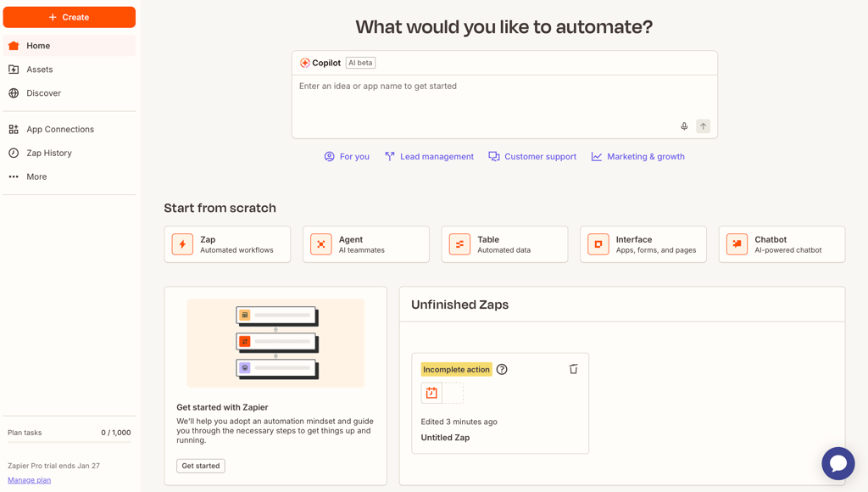Click the Zap History clock icon
Screen dimensions: 868x492
pos(14,153)
